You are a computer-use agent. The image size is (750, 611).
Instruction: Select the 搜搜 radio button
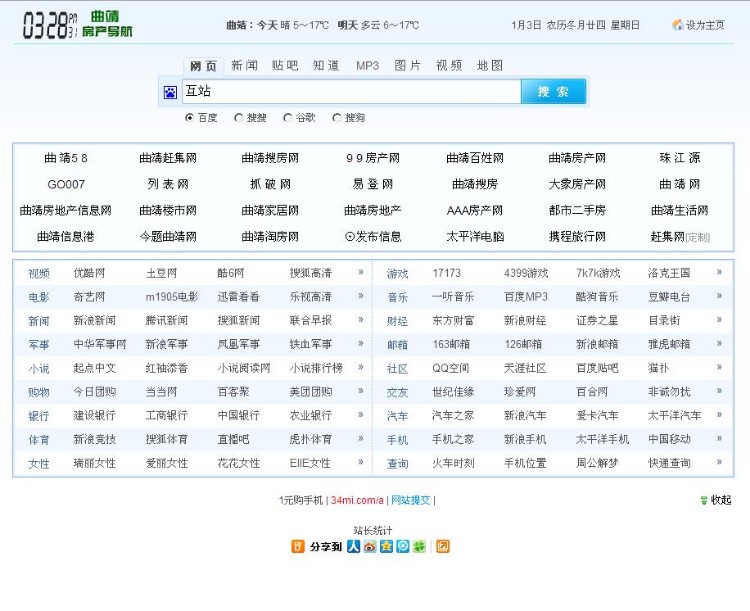tap(238, 117)
